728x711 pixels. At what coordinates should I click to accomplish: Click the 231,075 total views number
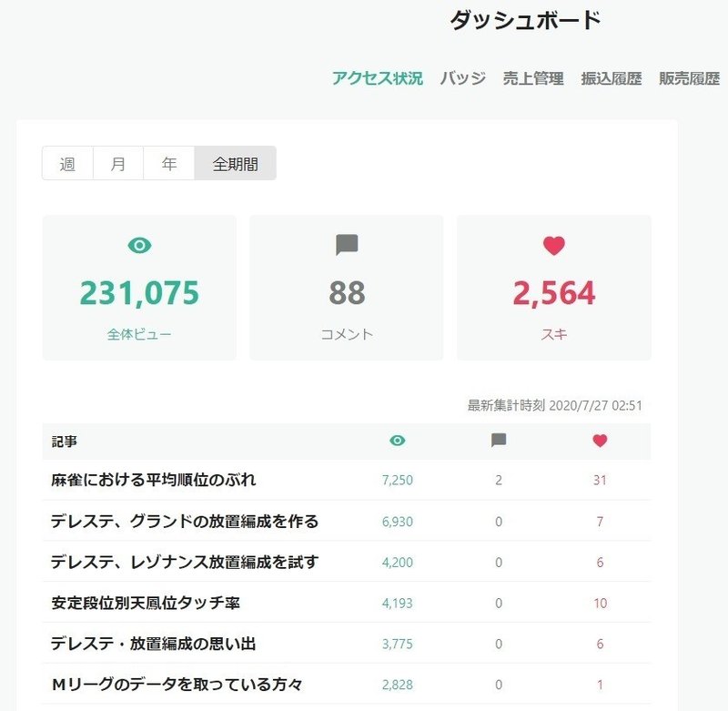[139, 293]
